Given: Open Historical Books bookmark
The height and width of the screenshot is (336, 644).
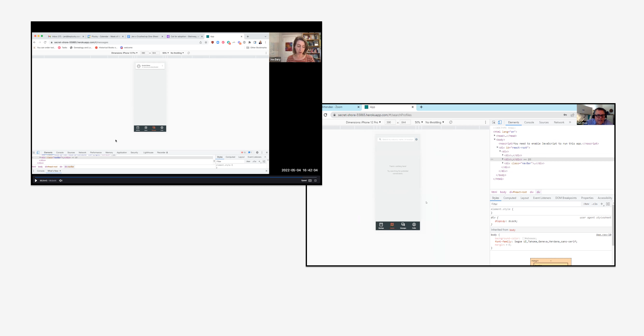Looking at the screenshot, I should tap(106, 47).
